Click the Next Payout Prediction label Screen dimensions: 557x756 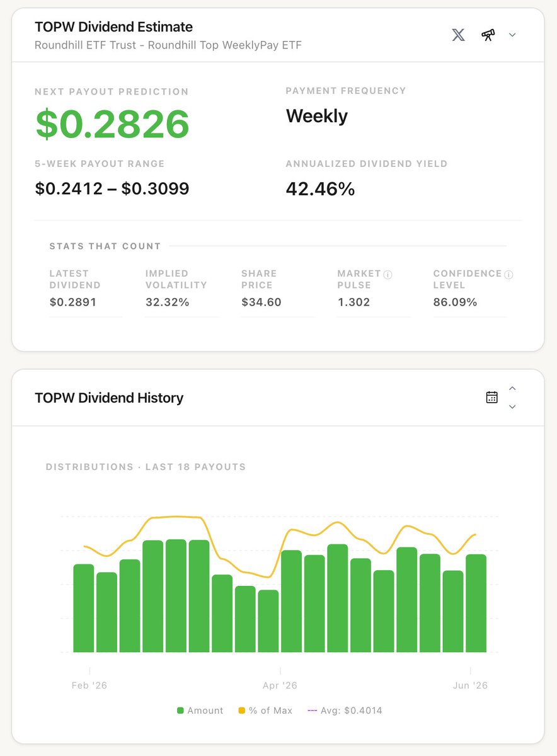[112, 92]
